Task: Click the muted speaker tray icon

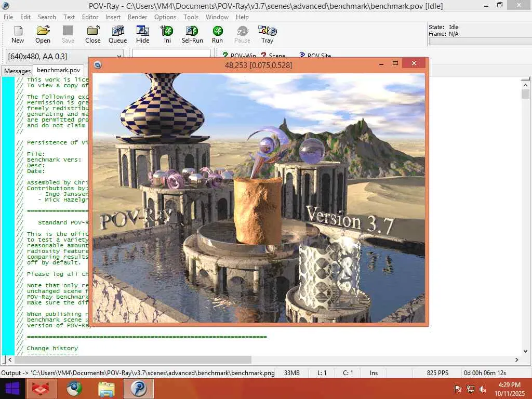Action: tap(483, 389)
